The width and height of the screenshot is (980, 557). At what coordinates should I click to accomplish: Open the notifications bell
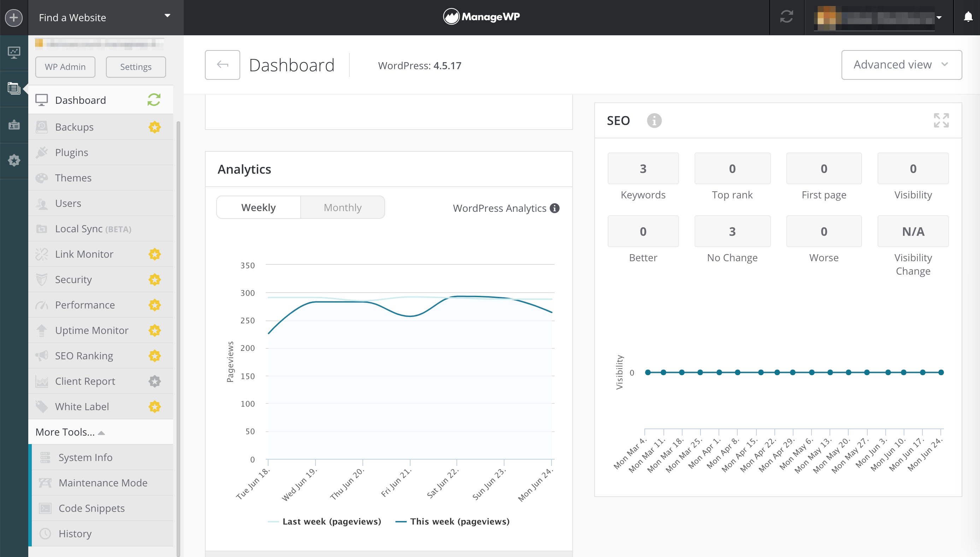[968, 17]
